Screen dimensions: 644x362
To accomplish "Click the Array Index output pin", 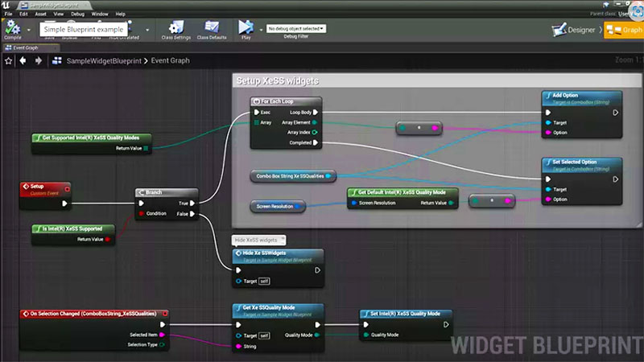I will pyautogui.click(x=315, y=132).
